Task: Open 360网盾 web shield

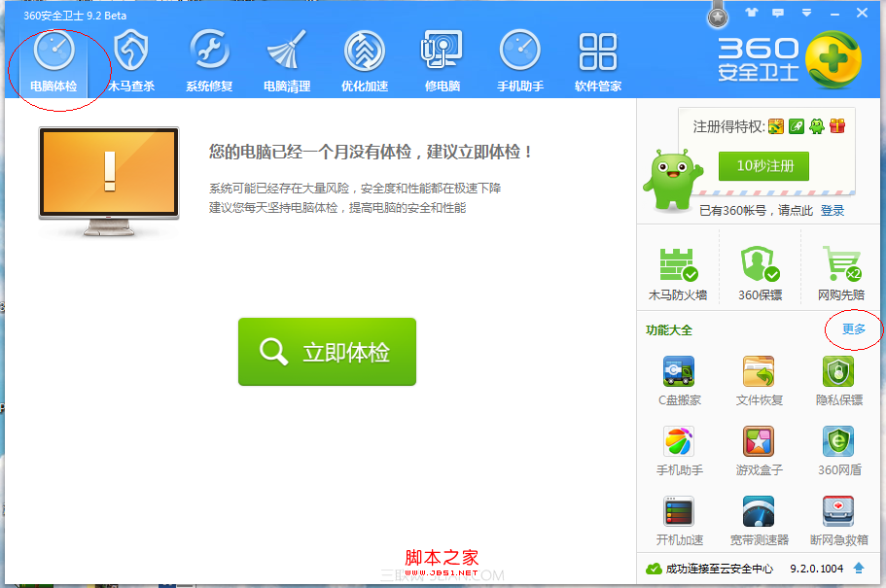Action: click(839, 451)
